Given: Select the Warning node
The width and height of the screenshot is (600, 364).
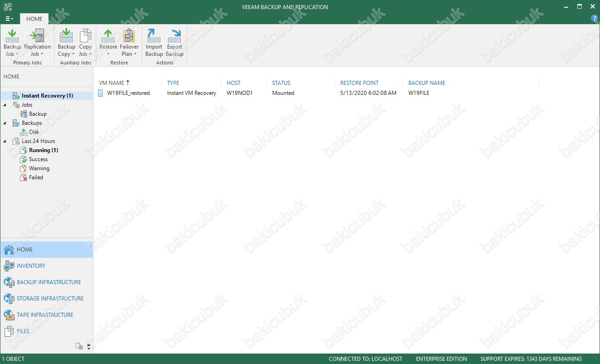Looking at the screenshot, I should pos(39,168).
